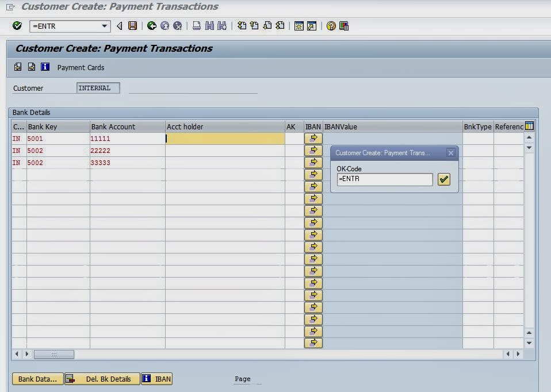Click the Del. Bk Details button
The width and height of the screenshot is (551, 392).
click(102, 379)
